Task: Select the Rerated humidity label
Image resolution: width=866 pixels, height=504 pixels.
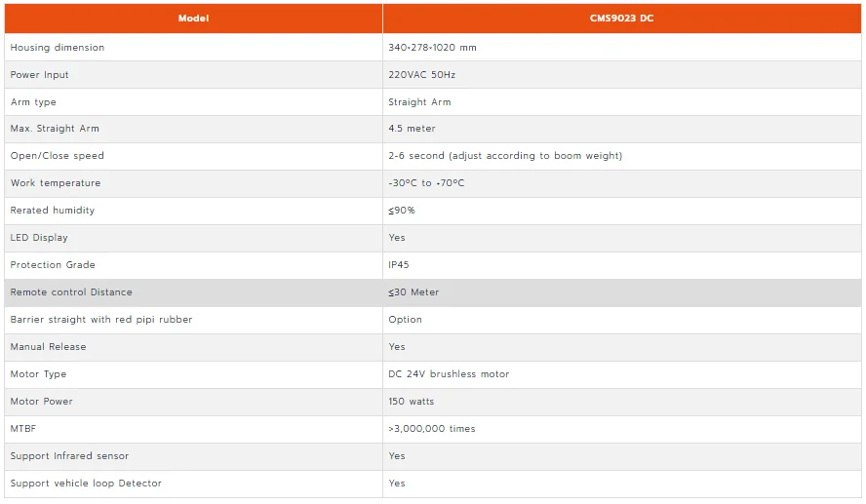Action: 53,211
